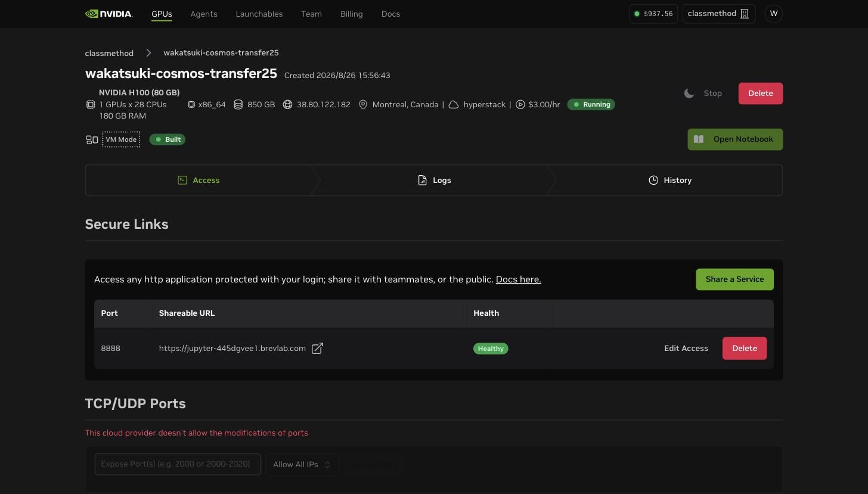Image resolution: width=868 pixels, height=494 pixels.
Task: Click the hourly price play-circle icon
Action: pyautogui.click(x=520, y=104)
